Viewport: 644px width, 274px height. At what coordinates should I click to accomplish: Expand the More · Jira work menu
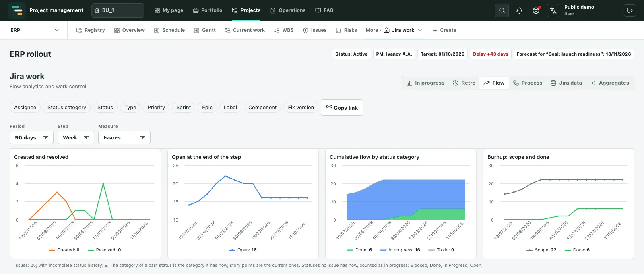click(394, 30)
